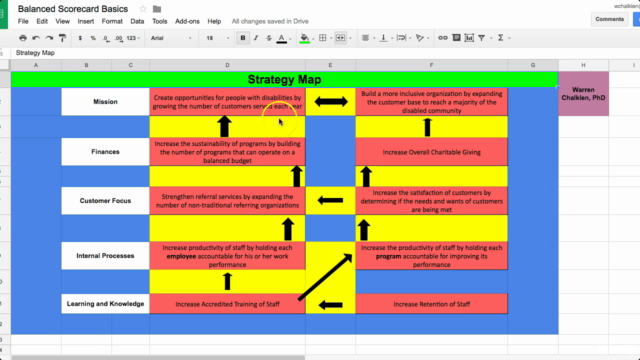The width and height of the screenshot is (640, 360).
Task: Open the Add-ons menu
Action: coord(187,21)
